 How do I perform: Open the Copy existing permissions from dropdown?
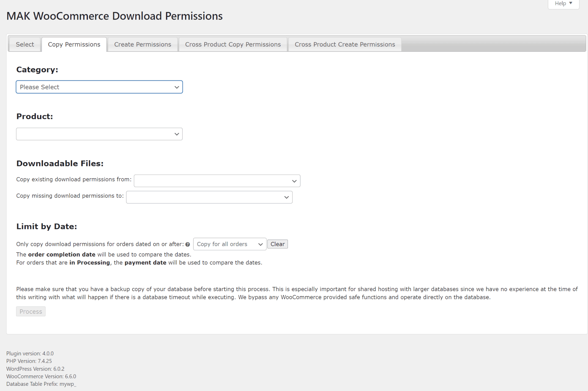click(217, 181)
